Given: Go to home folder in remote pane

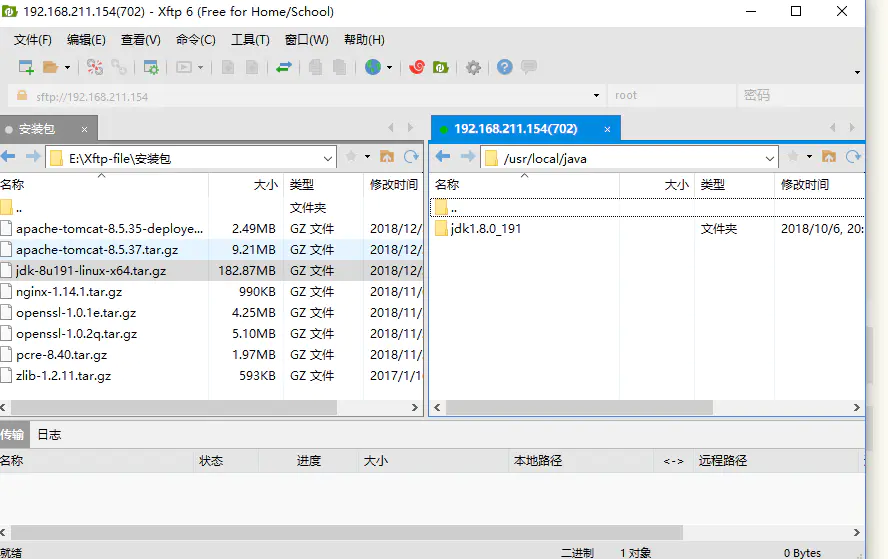Looking at the screenshot, I should coord(829,156).
